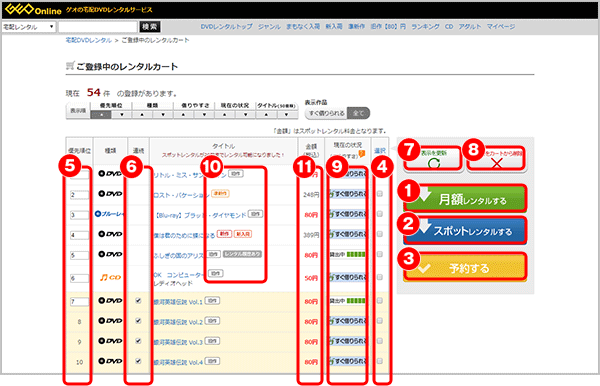
Task: Open the 宅配レンタル search category dropdown
Action: 29,27
